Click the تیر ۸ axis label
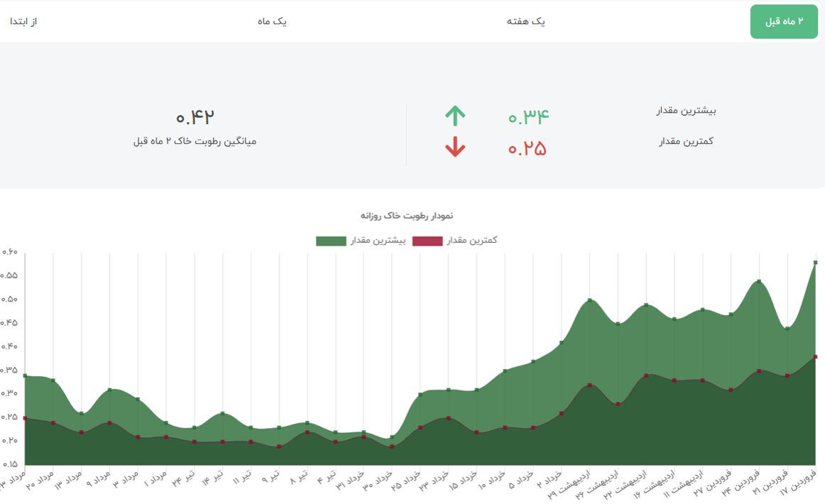The image size is (825, 504). coord(298,476)
